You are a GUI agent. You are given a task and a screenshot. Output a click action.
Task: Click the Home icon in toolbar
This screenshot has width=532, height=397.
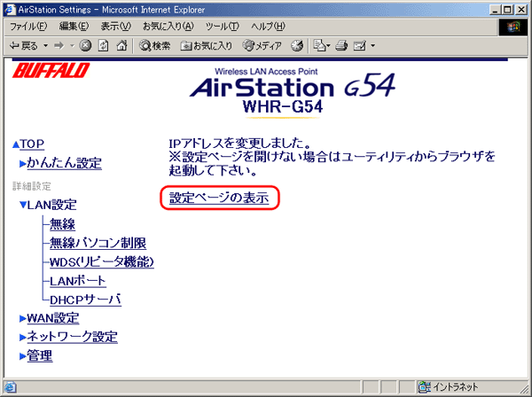[x=121, y=45]
